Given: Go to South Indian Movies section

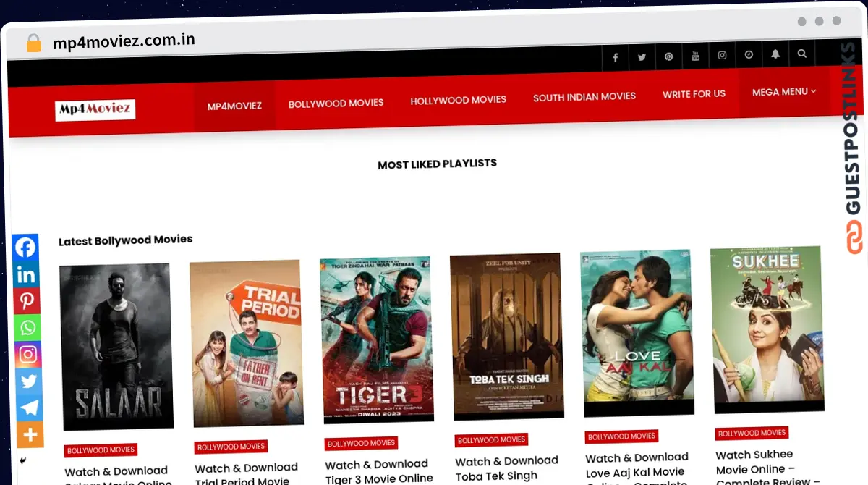Looking at the screenshot, I should tap(584, 96).
